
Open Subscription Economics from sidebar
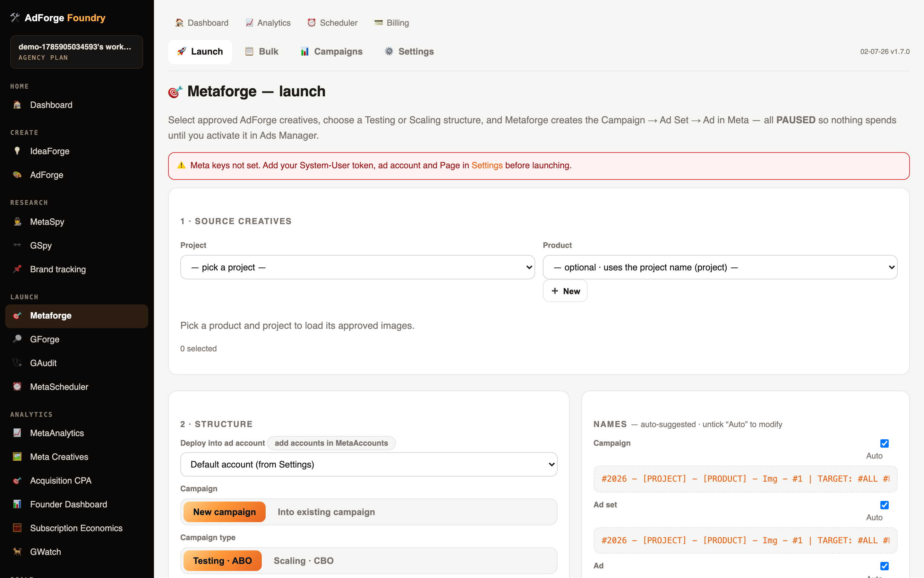tap(77, 528)
